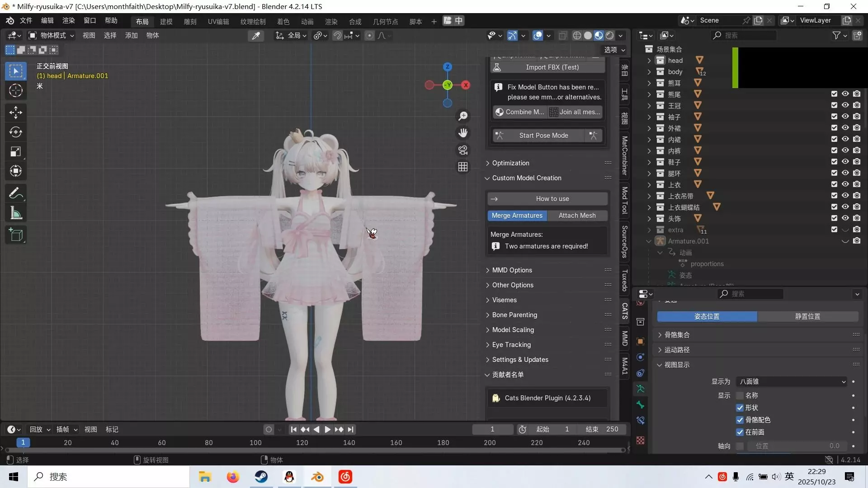Image resolution: width=868 pixels, height=488 pixels.
Task: Switch to rendered viewport shading
Action: pyautogui.click(x=610, y=36)
